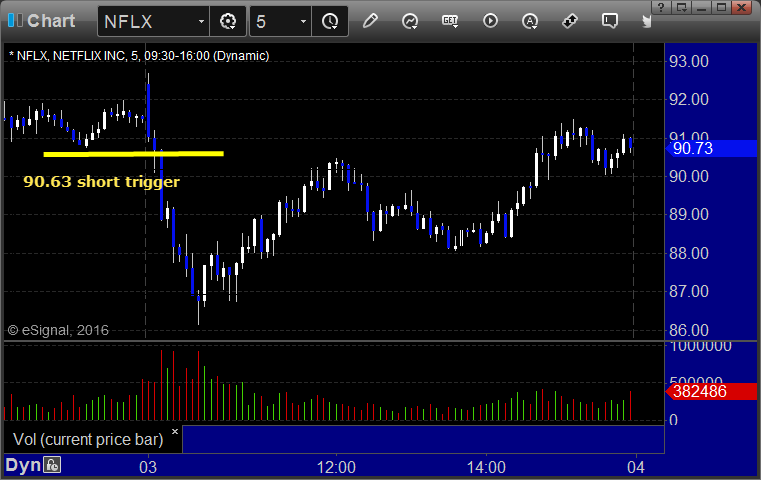This screenshot has height=480, width=761.
Task: Click the 93.00 price axis label
Action: click(x=689, y=62)
